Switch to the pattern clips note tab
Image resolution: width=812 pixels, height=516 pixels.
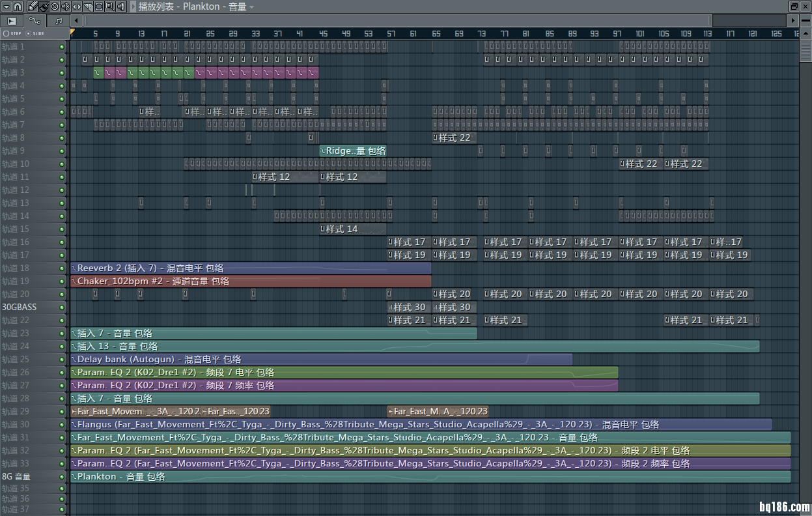click(x=59, y=21)
